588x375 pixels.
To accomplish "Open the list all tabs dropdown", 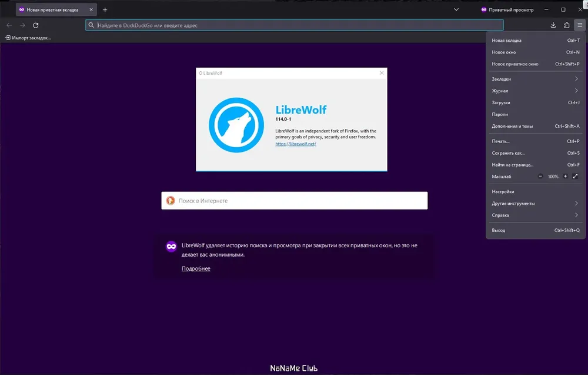I will click(x=456, y=10).
